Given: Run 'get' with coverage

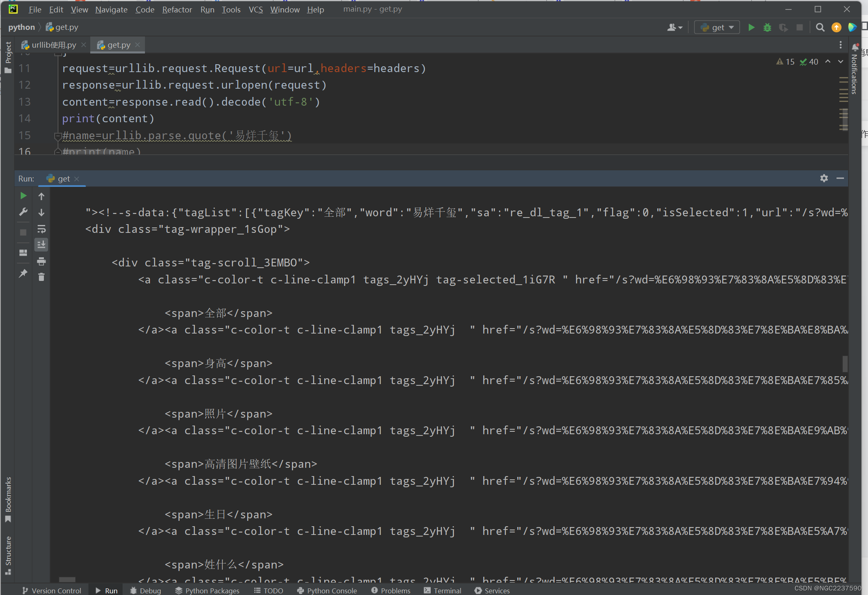Looking at the screenshot, I should pyautogui.click(x=784, y=27).
